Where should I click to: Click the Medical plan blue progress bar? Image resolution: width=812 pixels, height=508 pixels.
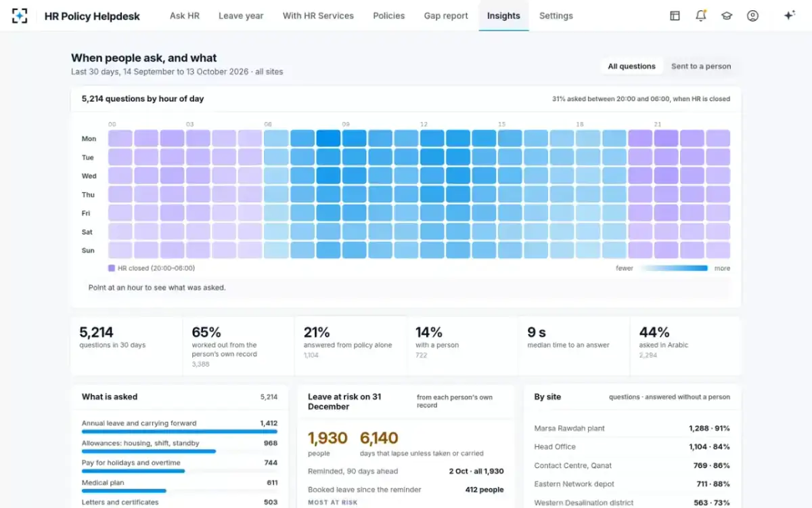coord(124,491)
